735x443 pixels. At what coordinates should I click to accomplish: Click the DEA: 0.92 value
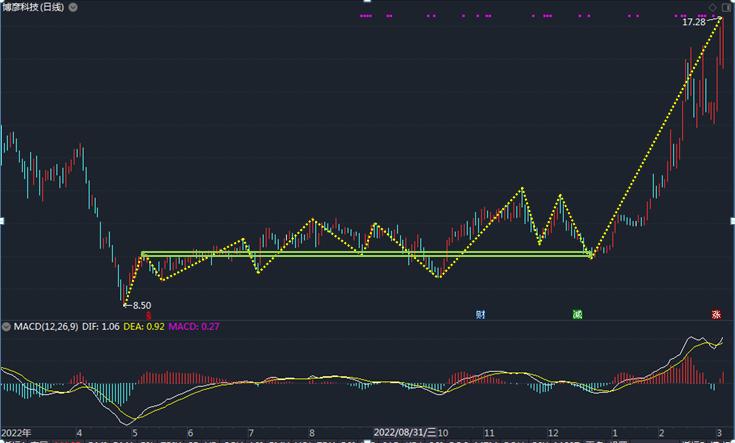click(144, 326)
